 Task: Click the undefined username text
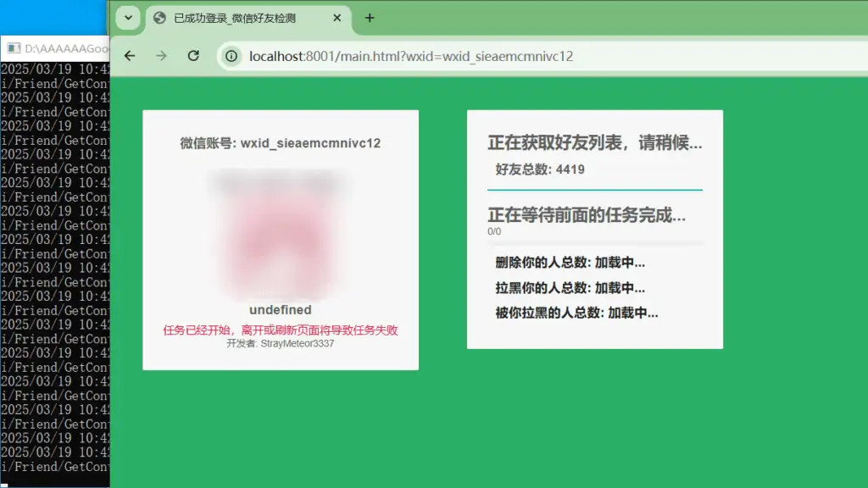click(281, 310)
